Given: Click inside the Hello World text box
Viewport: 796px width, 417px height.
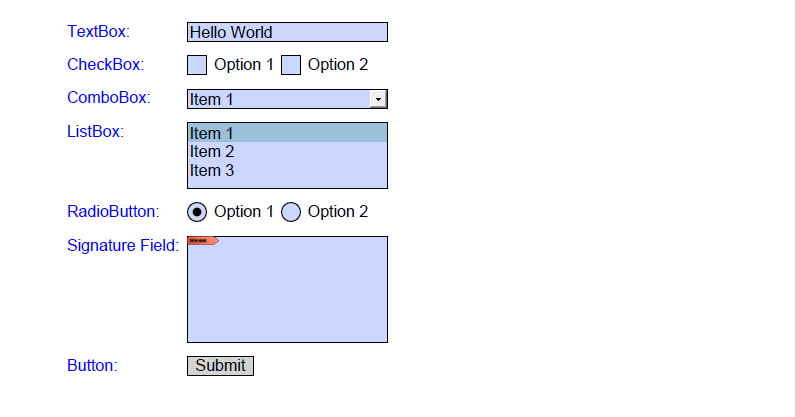Looking at the screenshot, I should [x=287, y=32].
